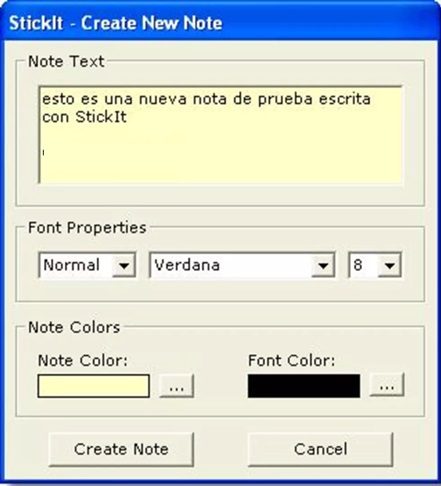Click the first line of note text
Image resolution: width=441 pixels, height=486 pixels.
click(206, 99)
